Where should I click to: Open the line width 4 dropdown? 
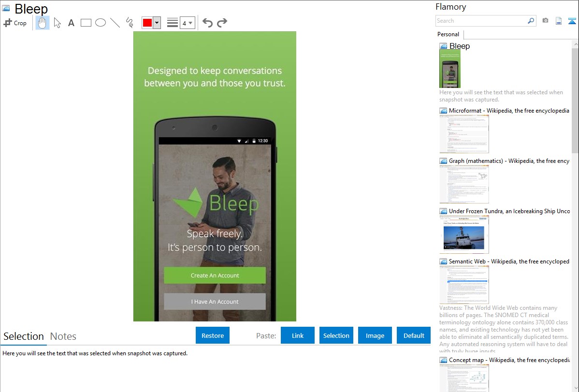click(x=187, y=23)
